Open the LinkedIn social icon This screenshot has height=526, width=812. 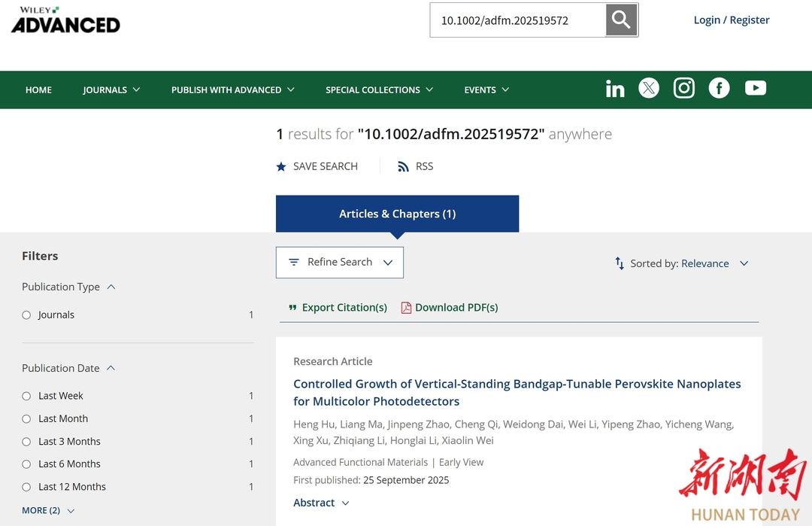[x=615, y=89]
